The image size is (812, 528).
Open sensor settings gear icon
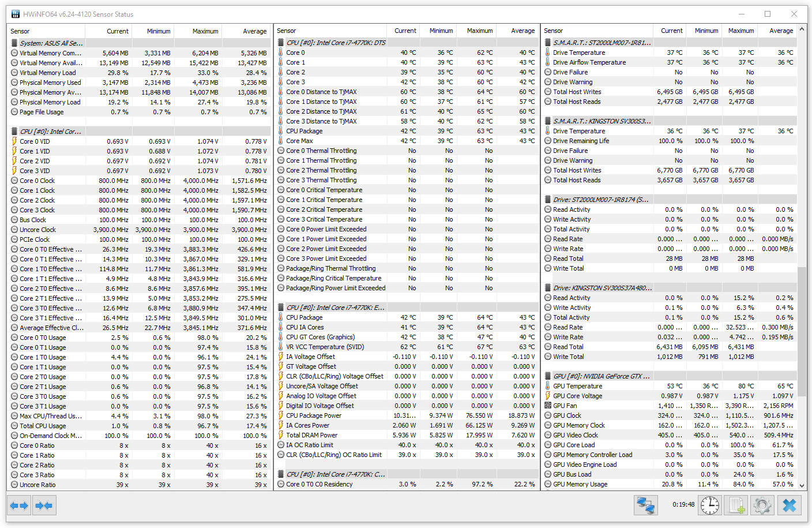tap(762, 506)
